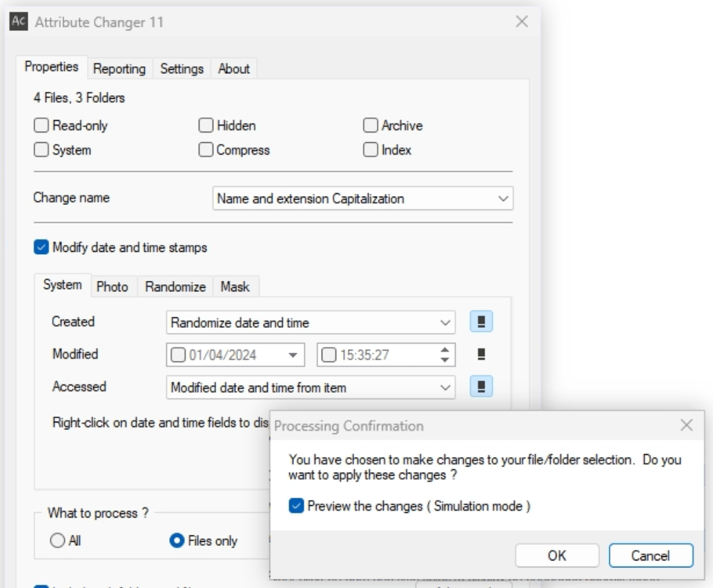Select the Files only radio option
This screenshot has width=713, height=588.
(177, 540)
